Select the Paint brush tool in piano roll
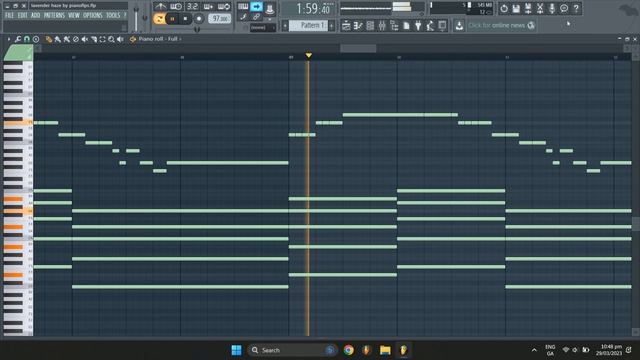This screenshot has width=640, height=360. coord(58,39)
